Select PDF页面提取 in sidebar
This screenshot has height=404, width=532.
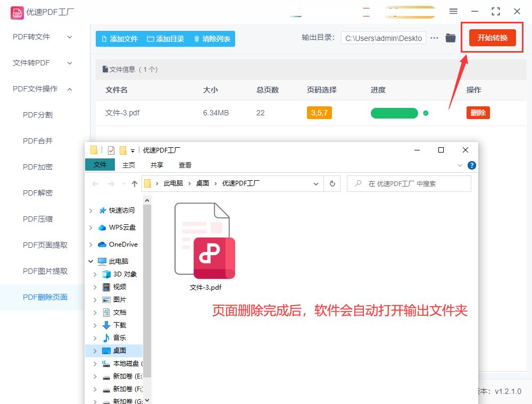45,245
